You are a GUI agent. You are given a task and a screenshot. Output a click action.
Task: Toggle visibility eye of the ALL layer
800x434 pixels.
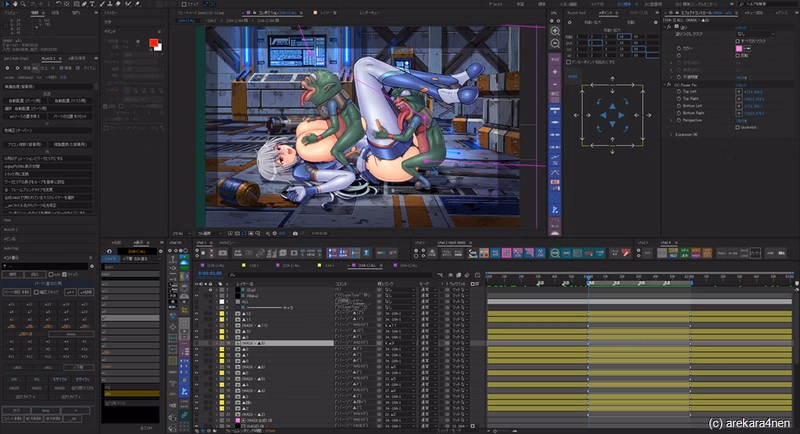(196, 302)
